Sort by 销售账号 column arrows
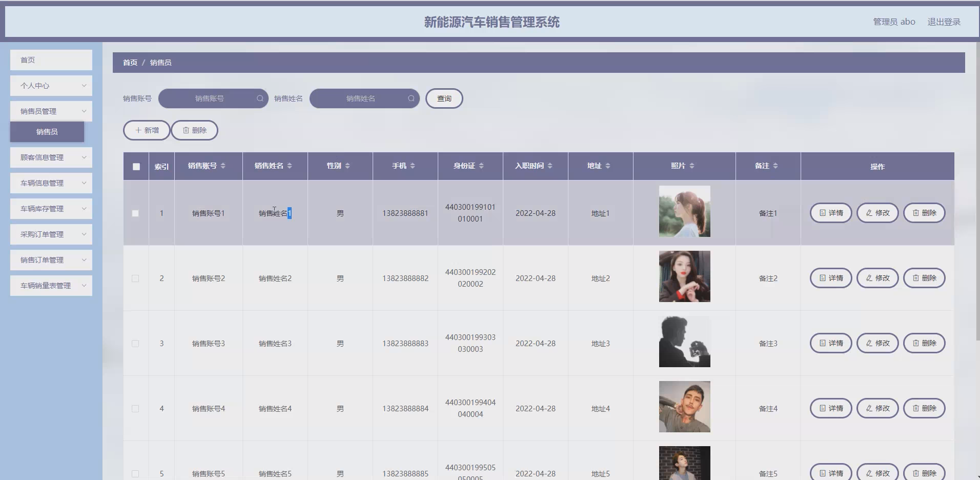The width and height of the screenshot is (980, 480). point(223,166)
